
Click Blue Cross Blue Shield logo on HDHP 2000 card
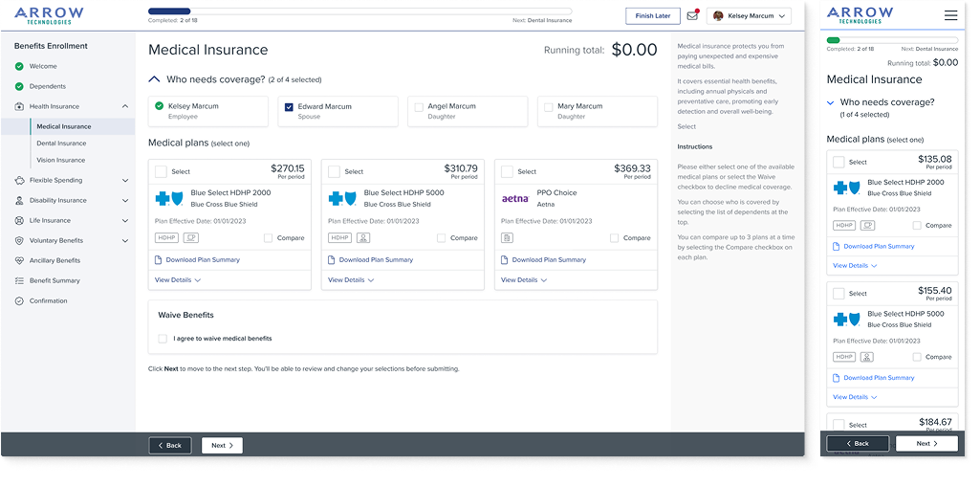pyautogui.click(x=169, y=199)
